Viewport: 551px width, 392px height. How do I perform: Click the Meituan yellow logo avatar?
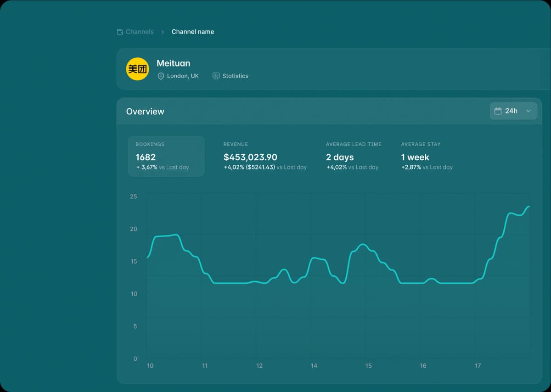coord(137,69)
